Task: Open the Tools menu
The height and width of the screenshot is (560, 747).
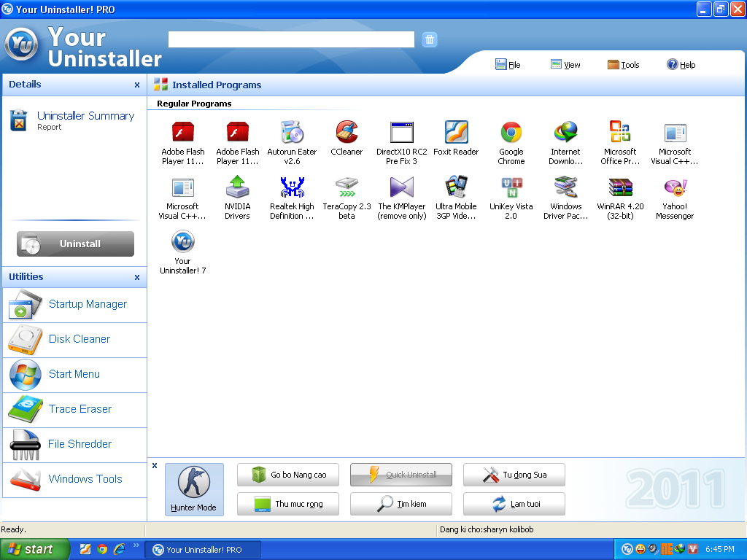Action: [x=624, y=65]
